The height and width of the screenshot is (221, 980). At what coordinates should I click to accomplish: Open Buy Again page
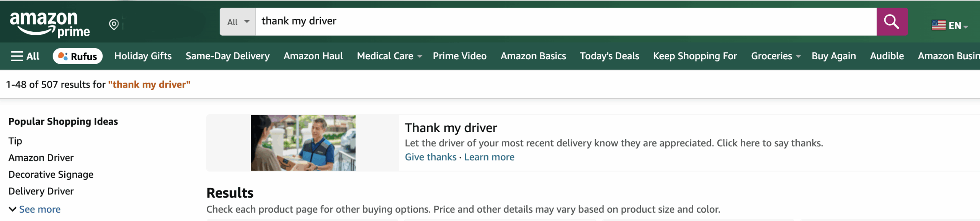pos(833,56)
